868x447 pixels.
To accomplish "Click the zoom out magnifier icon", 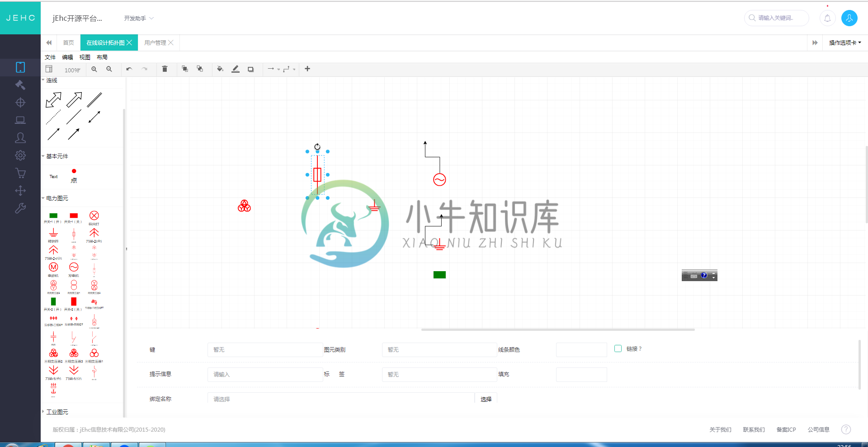I will click(109, 69).
